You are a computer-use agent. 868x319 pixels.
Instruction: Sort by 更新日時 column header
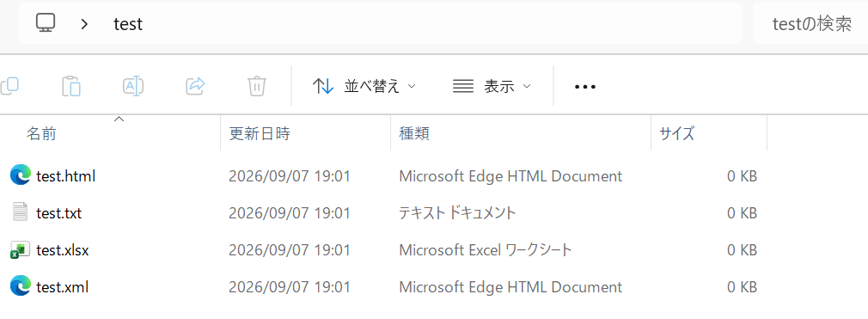[260, 133]
